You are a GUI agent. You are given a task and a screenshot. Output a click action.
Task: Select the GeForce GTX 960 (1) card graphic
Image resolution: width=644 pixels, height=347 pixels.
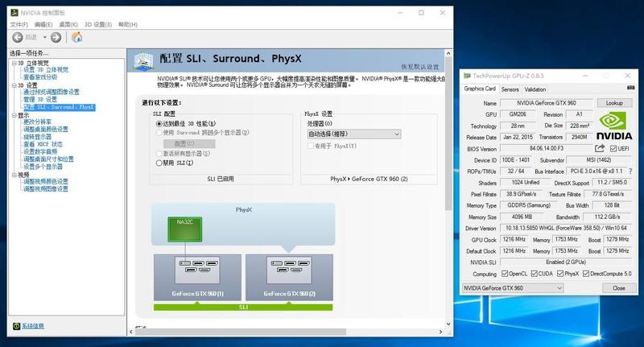(197, 277)
